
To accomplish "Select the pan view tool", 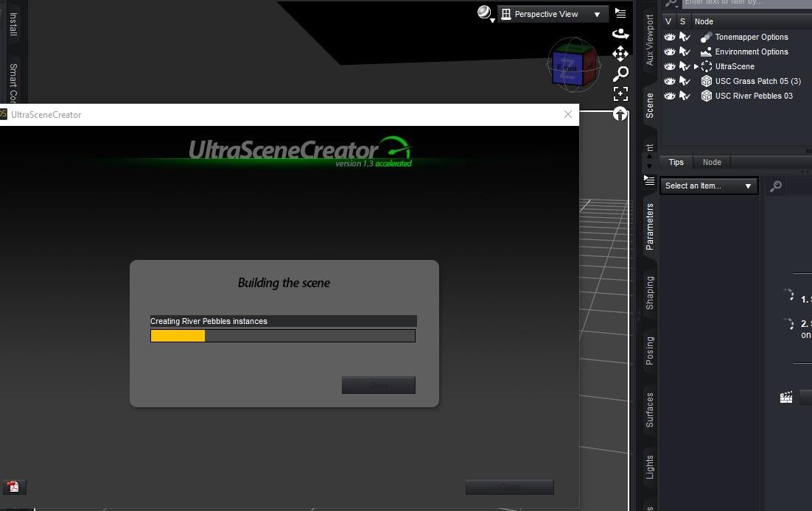I will pos(620,53).
